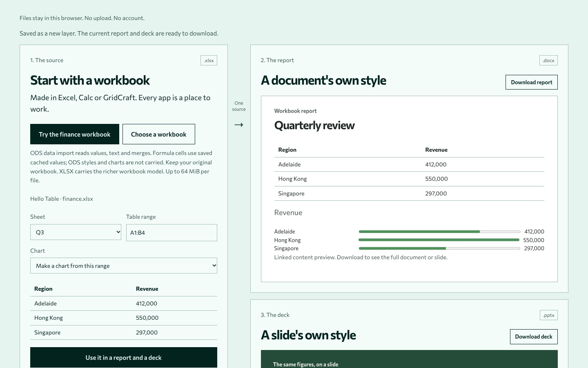
Task: Click Choose a workbook button
Action: click(x=159, y=134)
